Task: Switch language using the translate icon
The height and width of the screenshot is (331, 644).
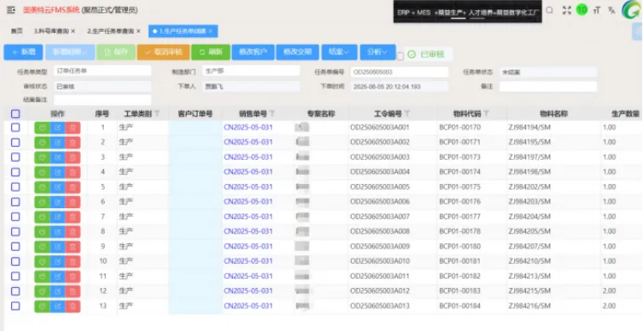Action: (x=611, y=10)
